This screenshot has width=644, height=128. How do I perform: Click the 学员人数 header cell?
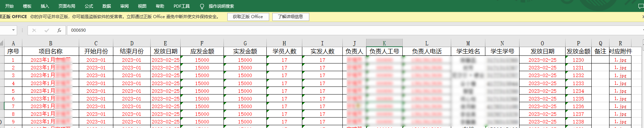click(x=284, y=51)
